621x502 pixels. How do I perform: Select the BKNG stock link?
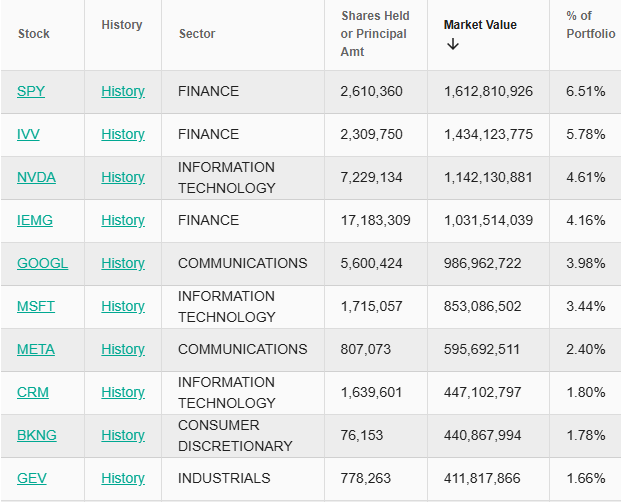coord(36,435)
